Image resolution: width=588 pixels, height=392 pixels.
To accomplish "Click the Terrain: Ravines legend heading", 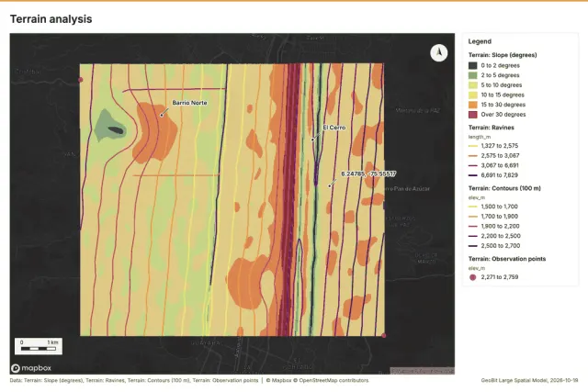I will pyautogui.click(x=492, y=128).
